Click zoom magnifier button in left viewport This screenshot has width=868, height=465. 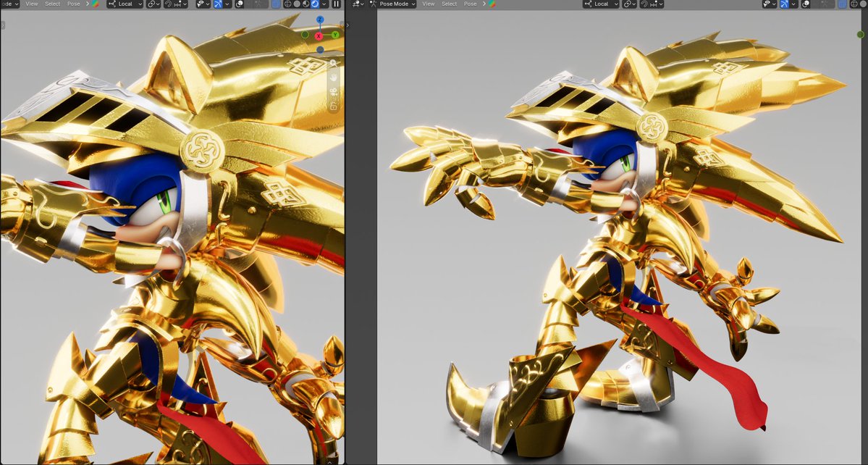(x=334, y=64)
